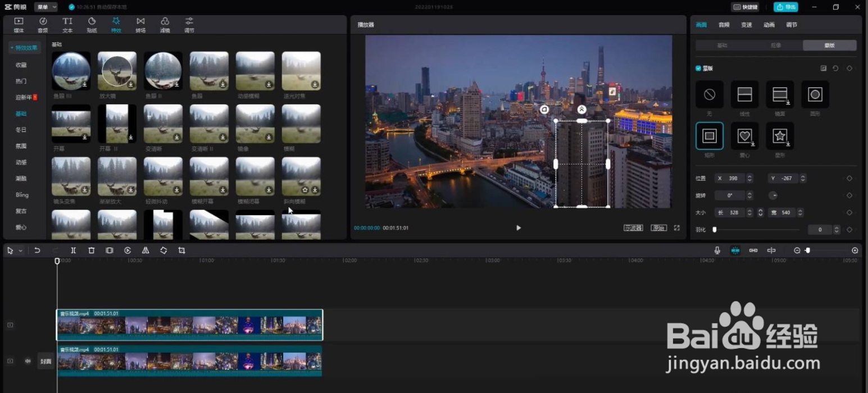
Task: Click the feather value stepper arrows
Action: click(837, 230)
